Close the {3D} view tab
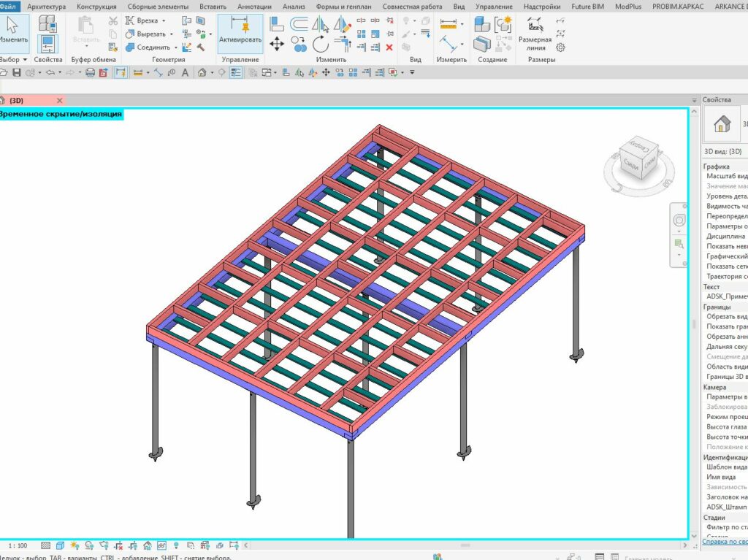748x560 pixels. click(x=60, y=101)
